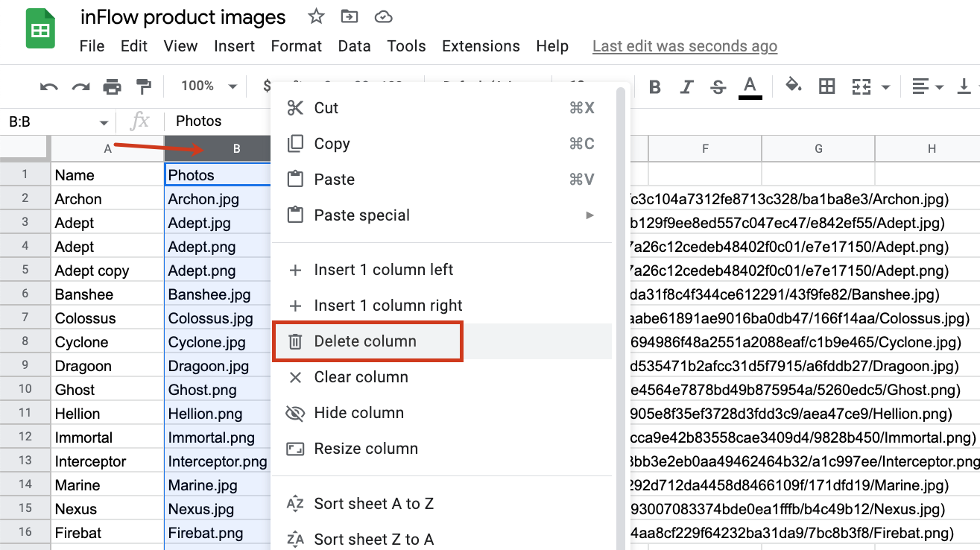This screenshot has width=980, height=550.
Task: Click the Move to folder icon
Action: click(349, 17)
